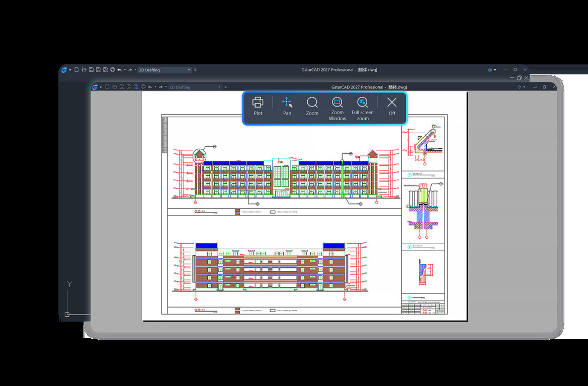This screenshot has width=588, height=386.
Task: Click Save icon in back window toolbar
Action: [91, 70]
